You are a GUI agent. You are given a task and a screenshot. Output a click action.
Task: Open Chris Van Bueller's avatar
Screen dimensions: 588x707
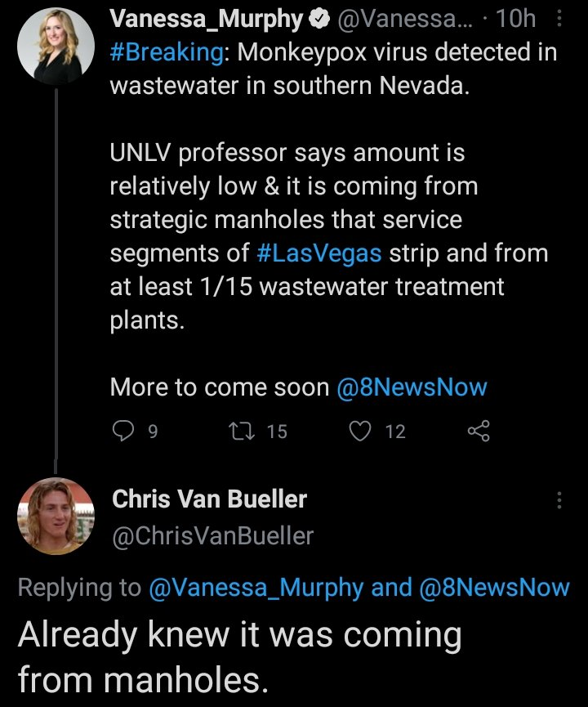coord(56,515)
